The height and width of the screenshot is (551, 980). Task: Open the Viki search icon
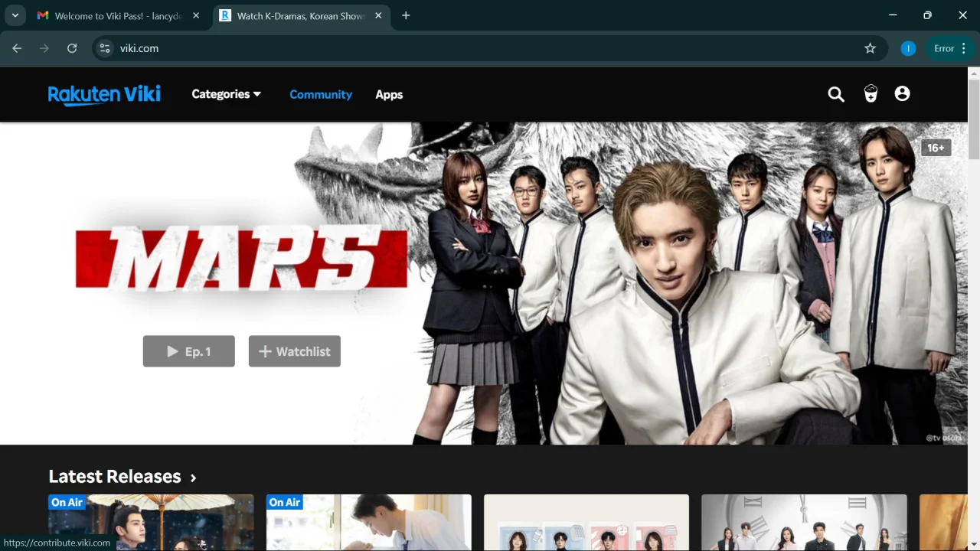(836, 94)
